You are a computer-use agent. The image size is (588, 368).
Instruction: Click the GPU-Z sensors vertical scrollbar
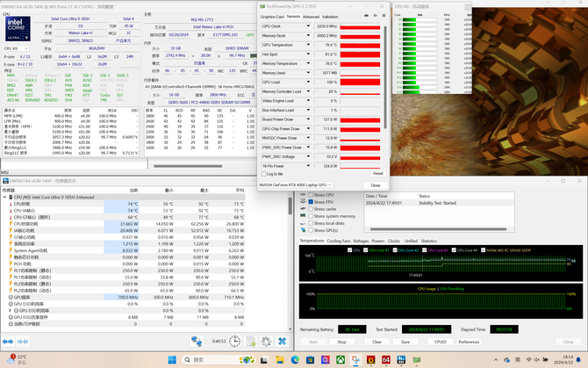click(x=385, y=77)
